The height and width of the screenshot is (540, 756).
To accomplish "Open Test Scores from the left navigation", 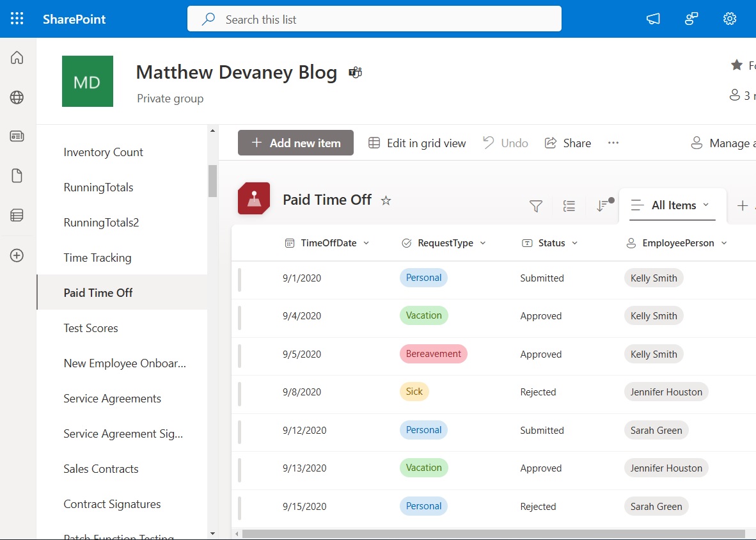I will 91,328.
